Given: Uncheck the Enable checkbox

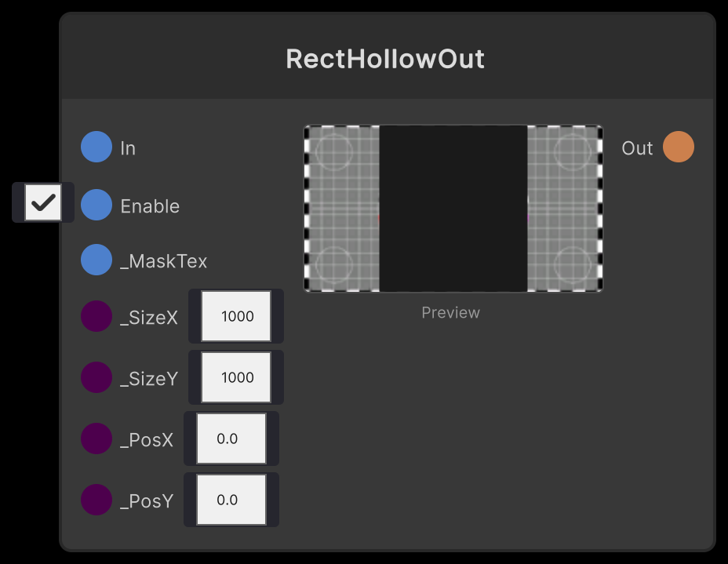Looking at the screenshot, I should pyautogui.click(x=43, y=202).
